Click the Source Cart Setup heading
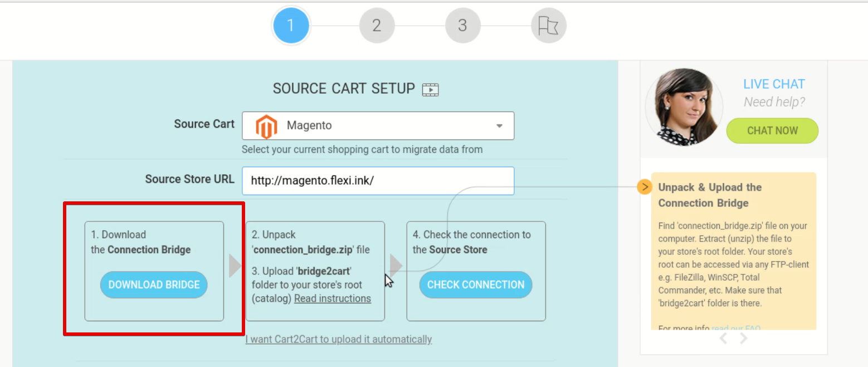 (344, 89)
